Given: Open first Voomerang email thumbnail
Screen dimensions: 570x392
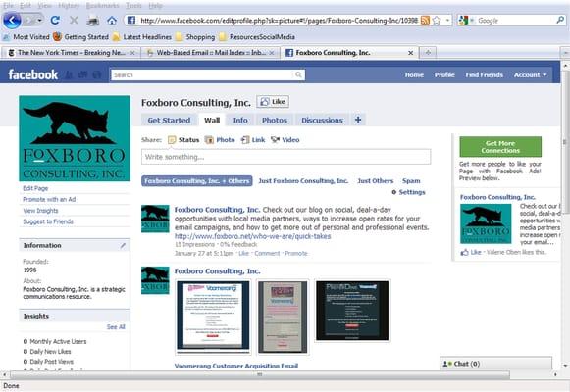Looking at the screenshot, I should (x=213, y=317).
